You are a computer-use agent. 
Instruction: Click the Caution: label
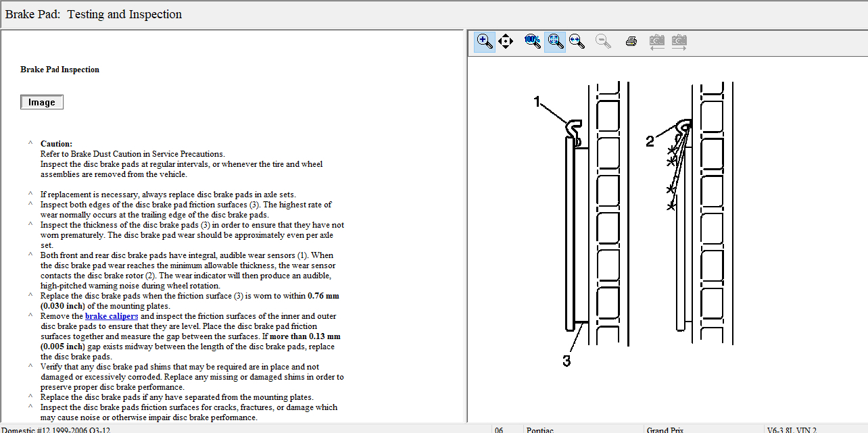[56, 143]
